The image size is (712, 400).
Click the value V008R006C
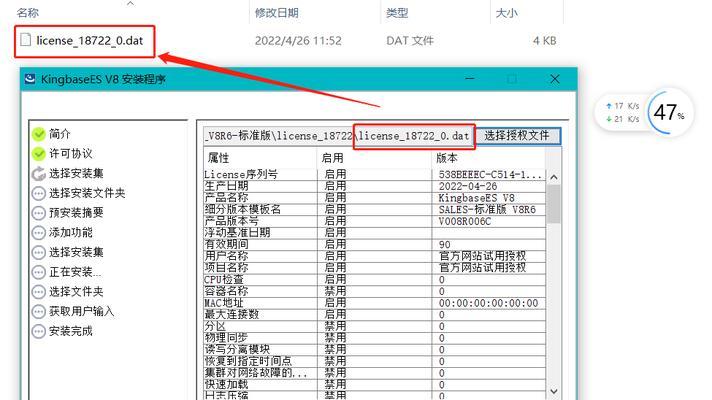click(x=465, y=221)
